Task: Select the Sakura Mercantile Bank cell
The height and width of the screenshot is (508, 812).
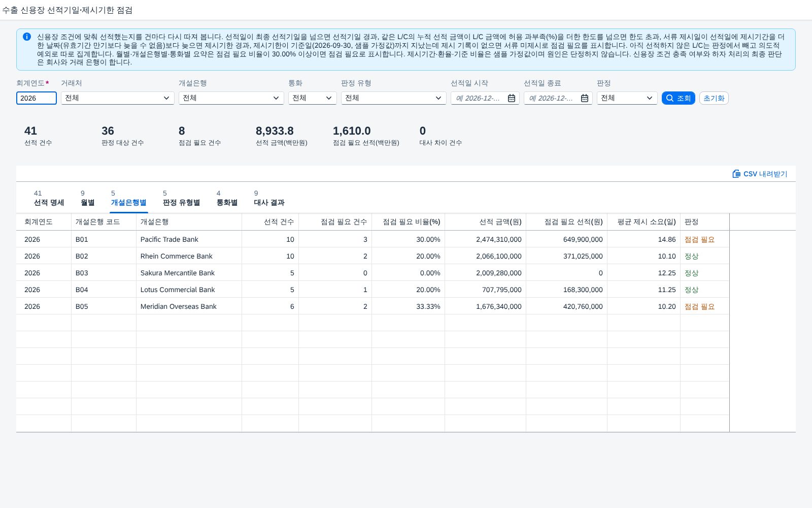Action: [x=189, y=273]
